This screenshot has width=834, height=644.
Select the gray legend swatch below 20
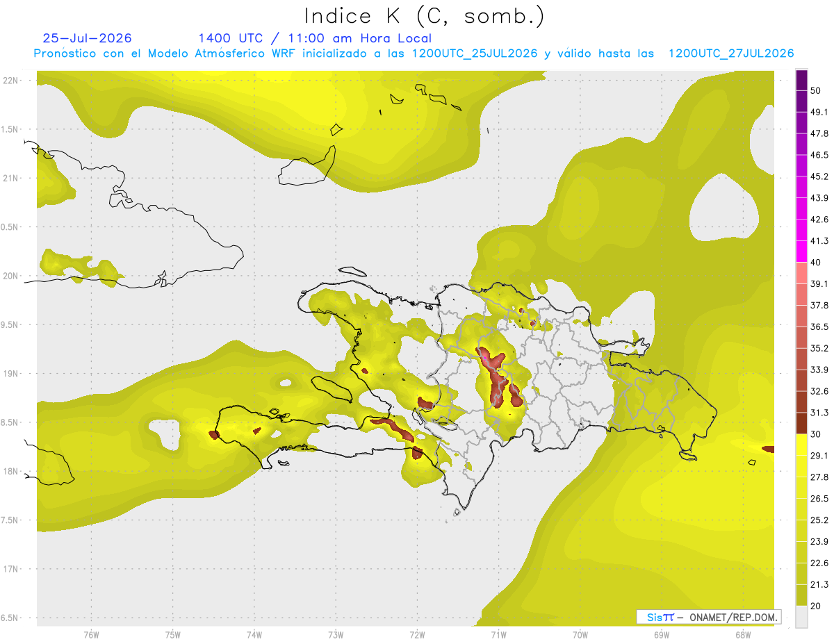coord(802,617)
